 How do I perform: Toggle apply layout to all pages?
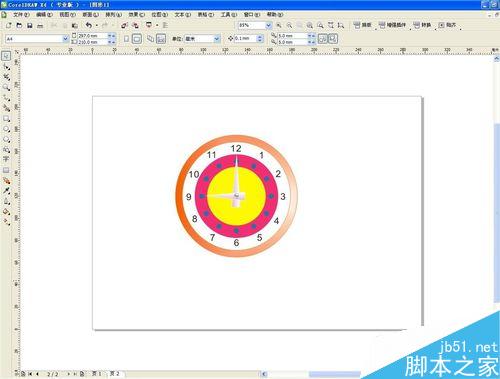point(151,39)
